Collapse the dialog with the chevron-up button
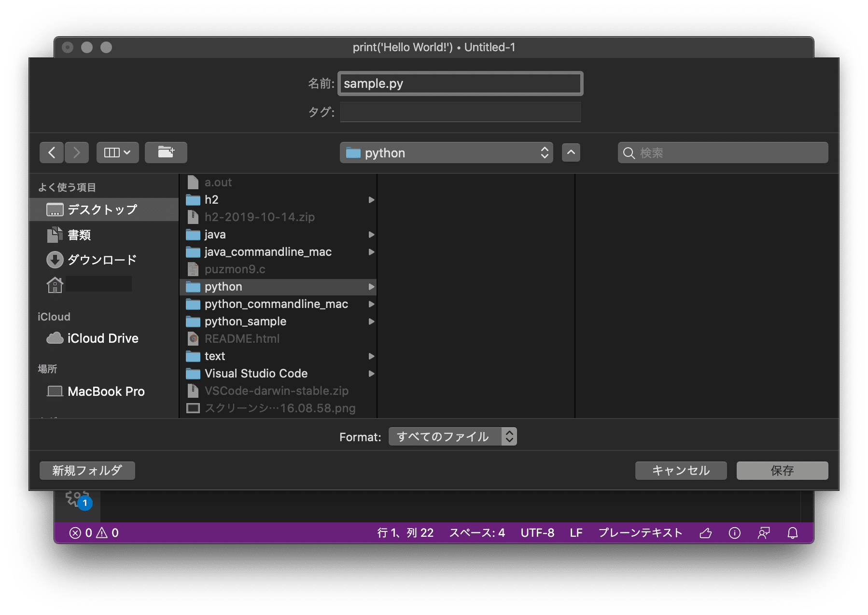The height and width of the screenshot is (615, 868). point(571,153)
